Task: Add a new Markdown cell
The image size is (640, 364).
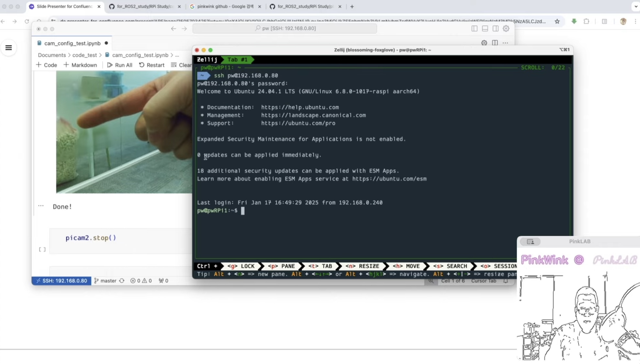Action: pos(80,65)
